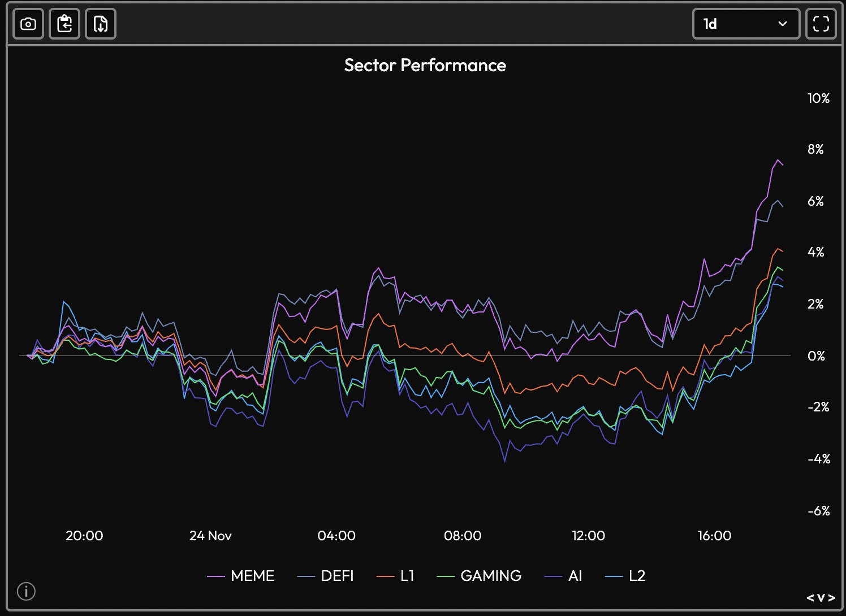Click the MEME purple line swatch
Viewport: 846px width, 616px height.
point(216,576)
